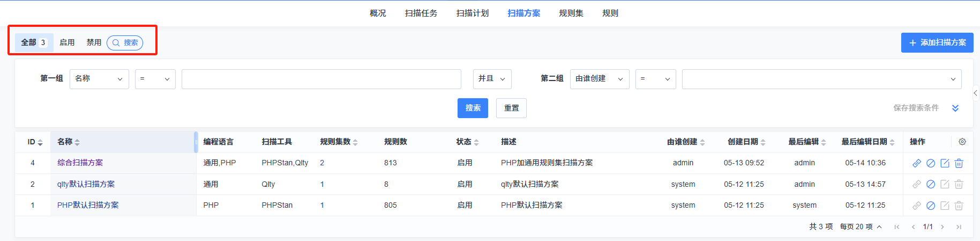The image size is (980, 241).
Task: Click the edit icon for 综合扫描方案
Action: [945, 163]
